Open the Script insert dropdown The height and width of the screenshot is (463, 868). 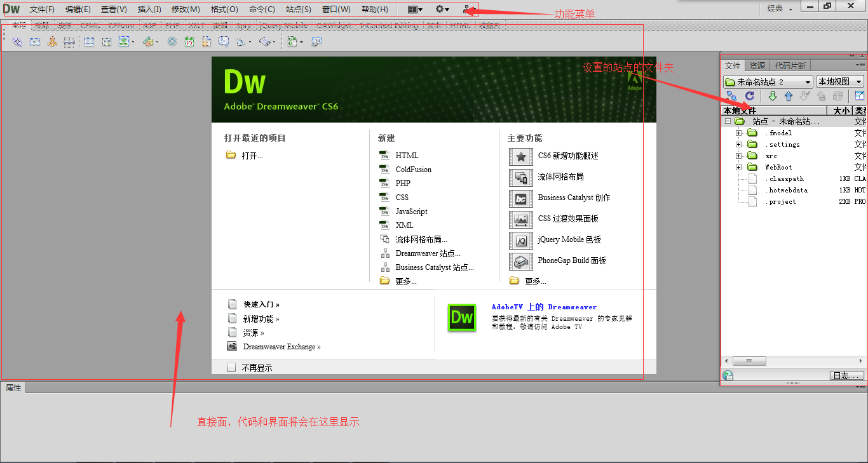click(268, 42)
